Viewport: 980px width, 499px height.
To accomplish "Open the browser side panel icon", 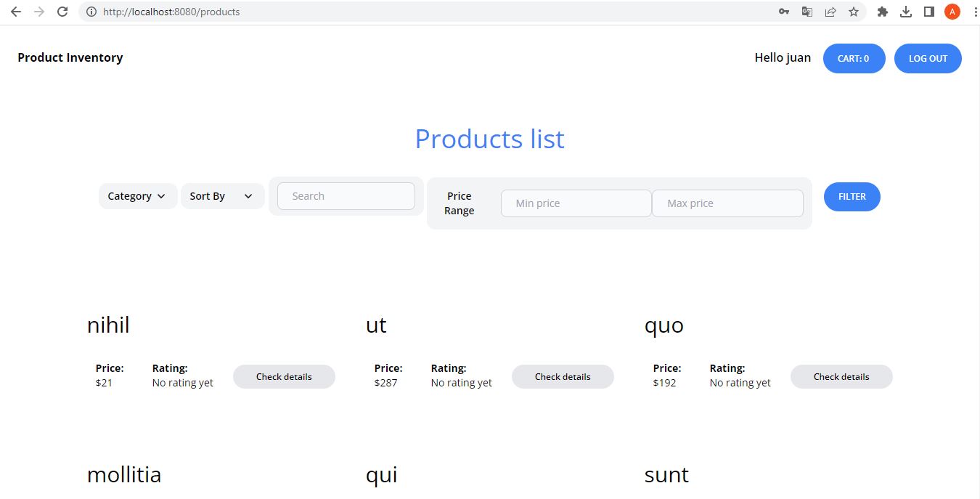I will coord(928,12).
